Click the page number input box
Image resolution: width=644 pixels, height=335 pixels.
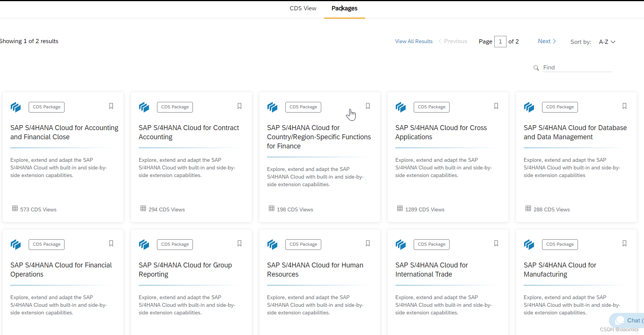coord(500,42)
